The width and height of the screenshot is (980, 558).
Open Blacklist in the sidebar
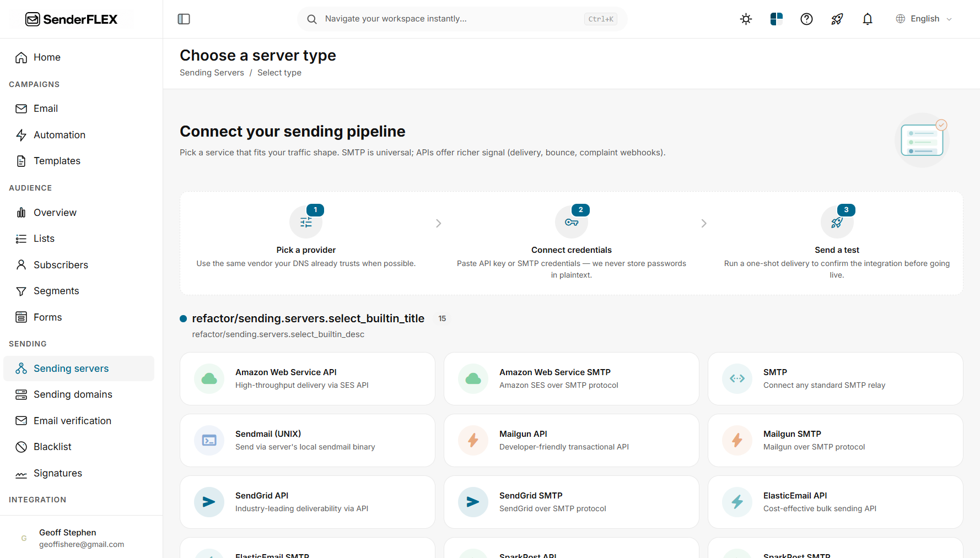click(x=79, y=447)
